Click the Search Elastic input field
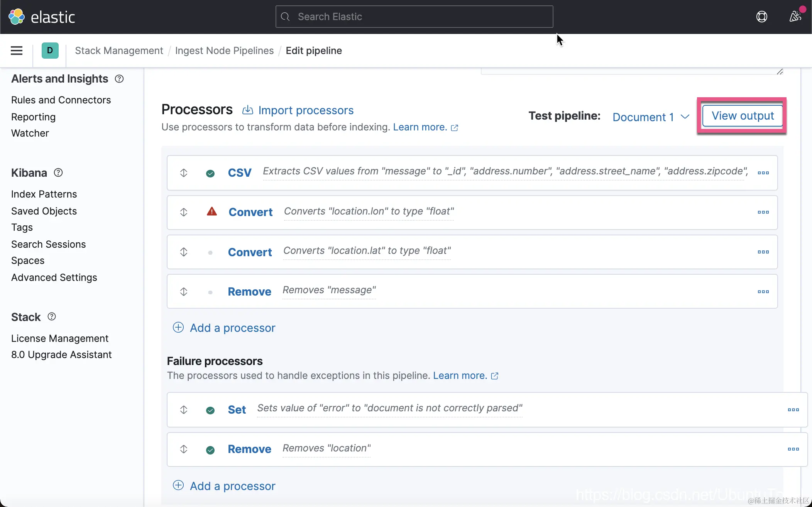Viewport: 812px width, 507px height. pos(414,17)
